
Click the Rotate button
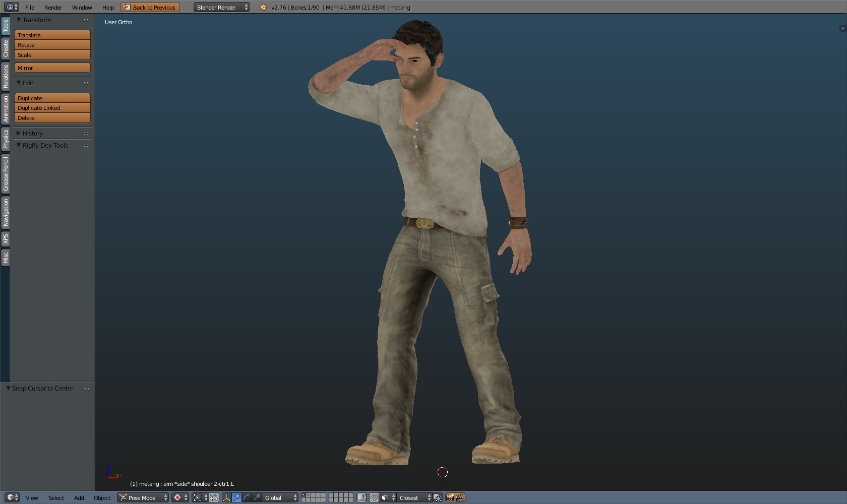(x=52, y=45)
